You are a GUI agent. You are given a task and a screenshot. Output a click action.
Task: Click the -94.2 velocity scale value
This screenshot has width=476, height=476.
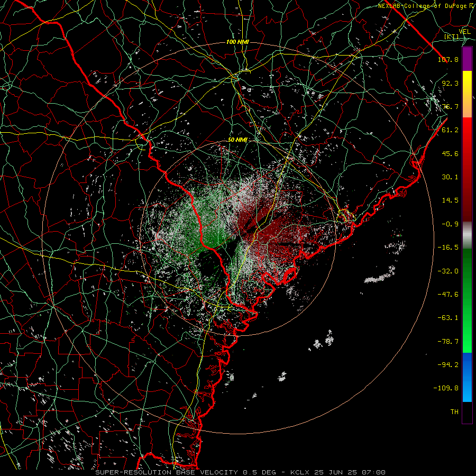click(448, 365)
